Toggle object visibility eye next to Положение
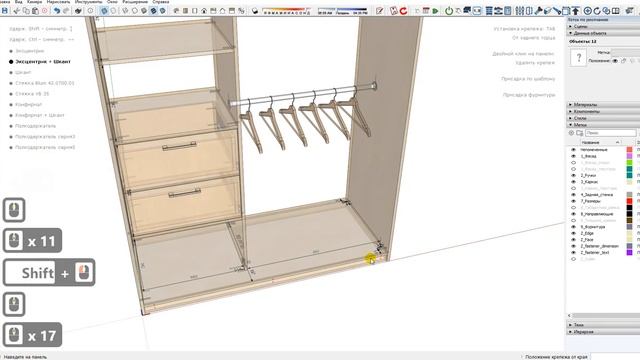640x360 pixels. click(x=615, y=61)
